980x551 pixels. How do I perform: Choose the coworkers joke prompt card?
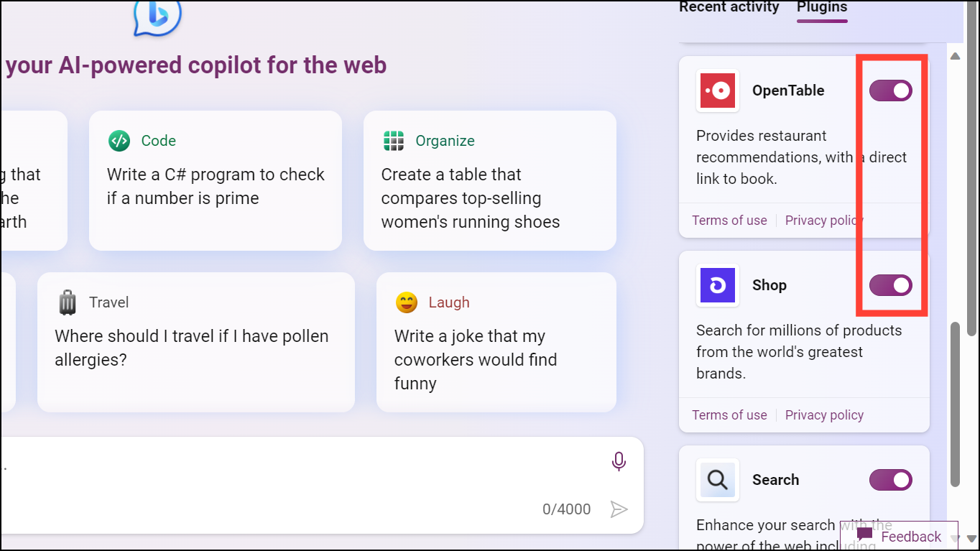coord(496,342)
